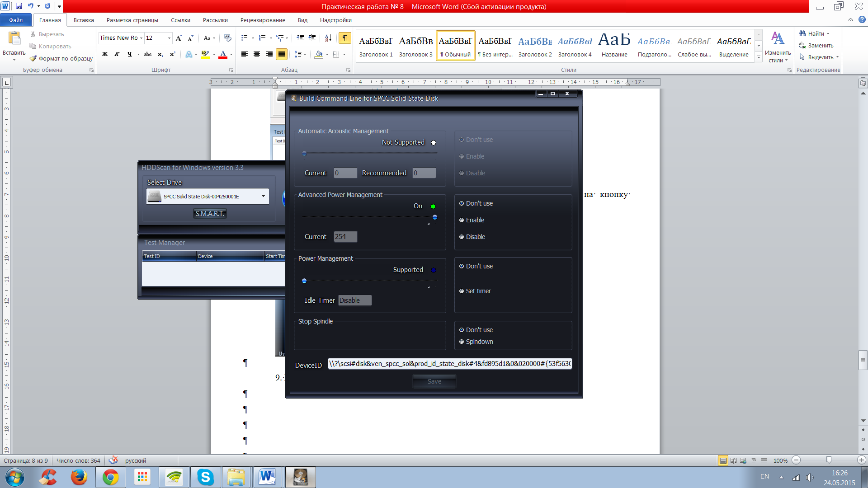Select Acoustic Management Disable radio option
The width and height of the screenshot is (868, 488).
[472, 173]
